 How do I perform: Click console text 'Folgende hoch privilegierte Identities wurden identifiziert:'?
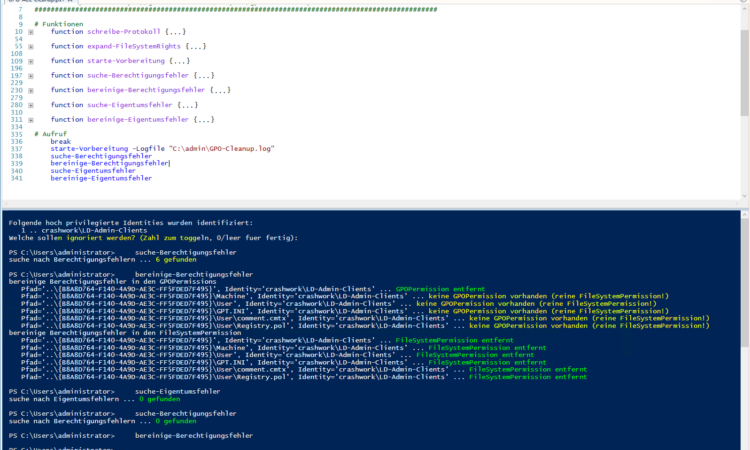131,223
